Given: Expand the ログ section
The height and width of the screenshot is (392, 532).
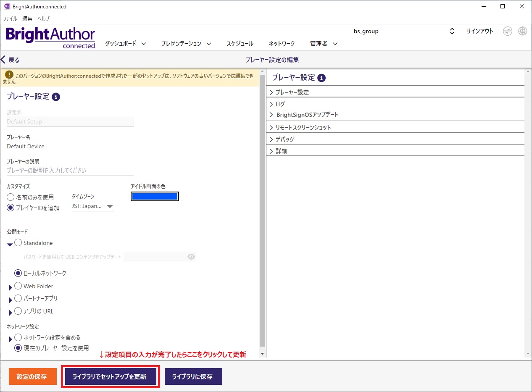Looking at the screenshot, I should click(x=395, y=104).
